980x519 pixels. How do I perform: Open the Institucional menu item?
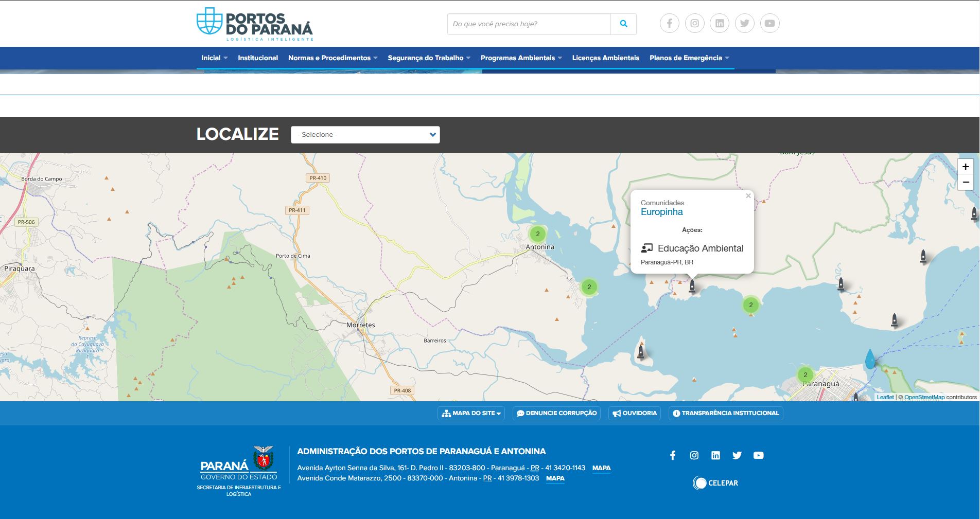(258, 58)
